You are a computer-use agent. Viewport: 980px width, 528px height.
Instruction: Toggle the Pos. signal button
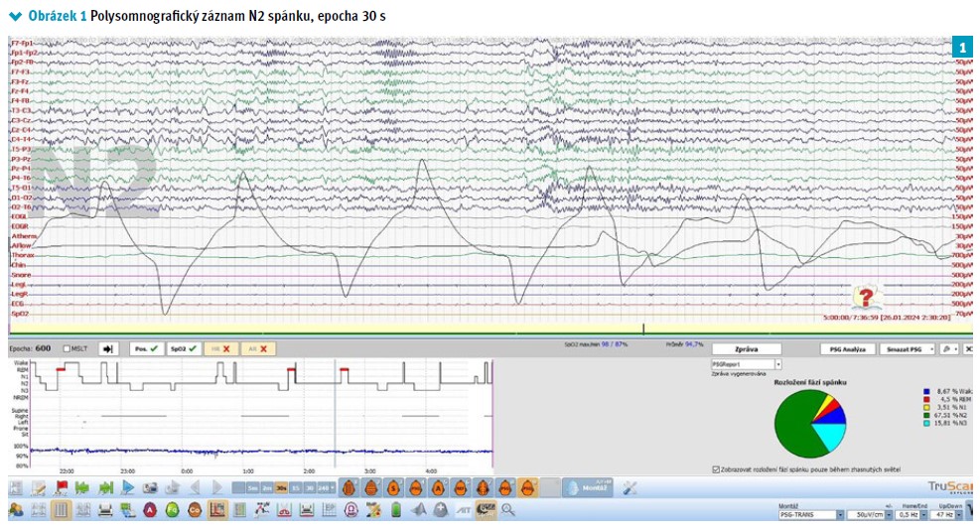pyautogui.click(x=145, y=349)
